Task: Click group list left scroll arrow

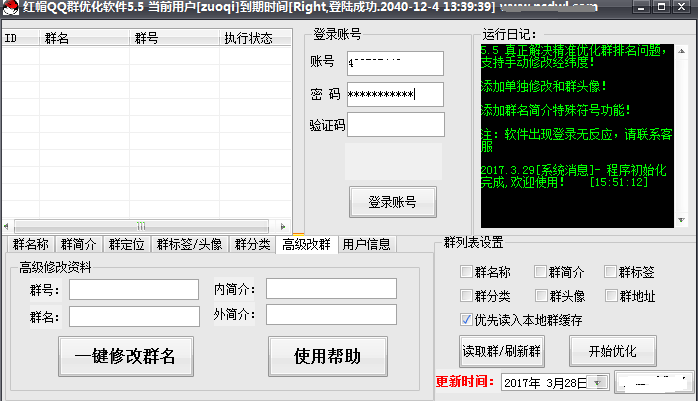Action: [7, 226]
